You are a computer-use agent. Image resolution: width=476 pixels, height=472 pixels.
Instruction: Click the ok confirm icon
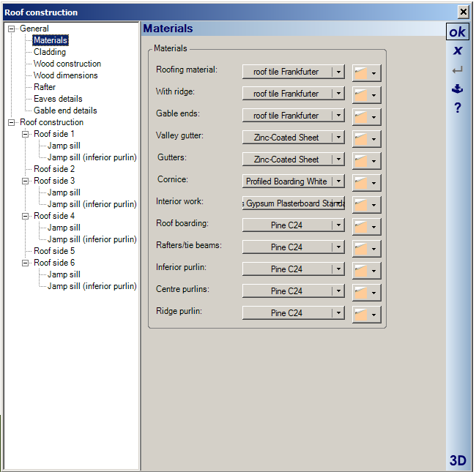tap(458, 32)
